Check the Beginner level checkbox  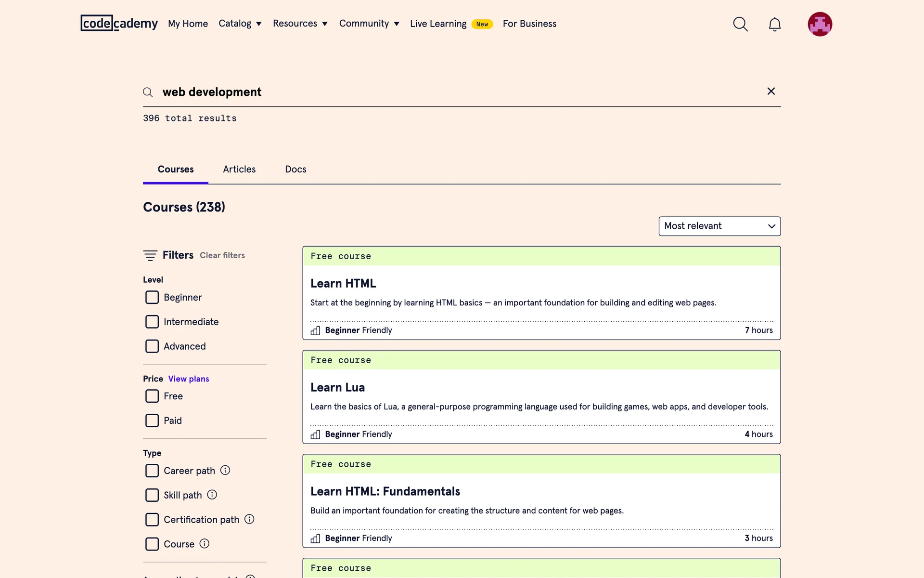(x=152, y=297)
